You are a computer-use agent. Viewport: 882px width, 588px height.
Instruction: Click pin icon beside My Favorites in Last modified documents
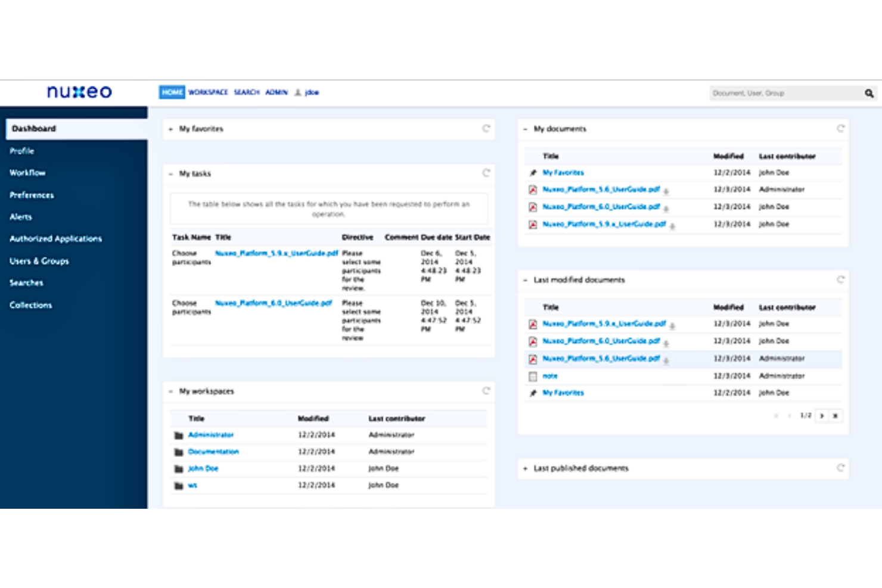tap(533, 393)
